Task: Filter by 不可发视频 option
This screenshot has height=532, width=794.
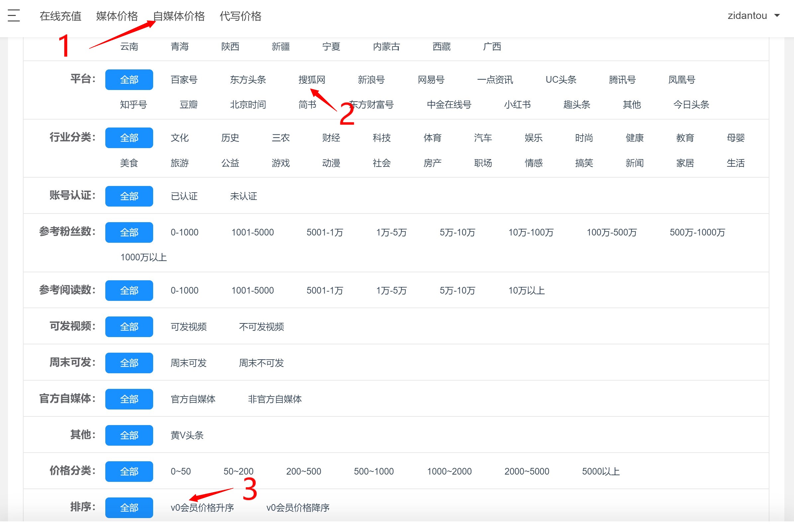Action: pos(261,327)
